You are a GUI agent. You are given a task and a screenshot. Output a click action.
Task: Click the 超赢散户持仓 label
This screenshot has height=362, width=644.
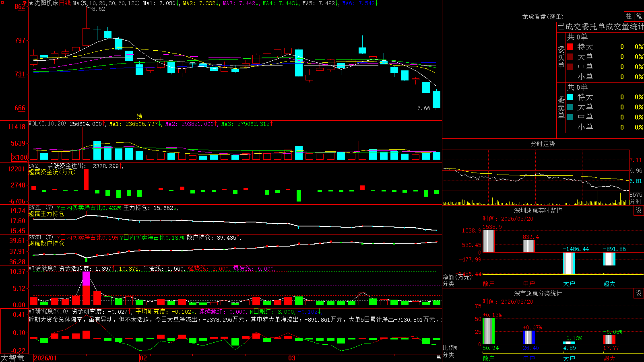[x=46, y=244]
